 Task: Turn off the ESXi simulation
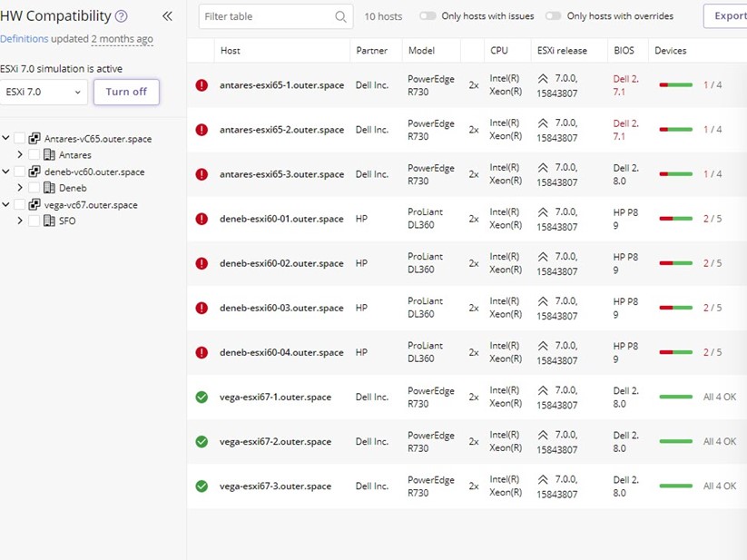[x=126, y=92]
